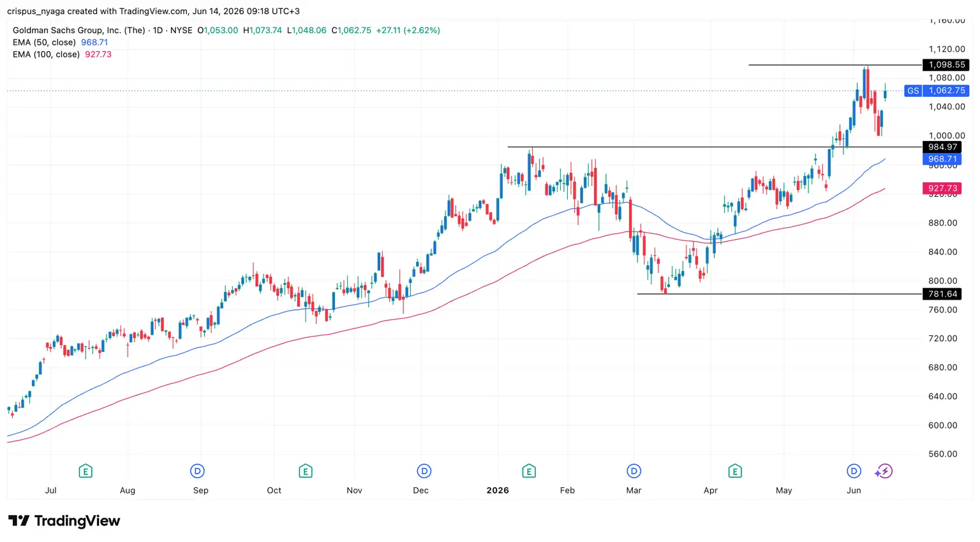Click the low value L1,048.06
Viewport: 980px width, 542px height.
pos(306,30)
